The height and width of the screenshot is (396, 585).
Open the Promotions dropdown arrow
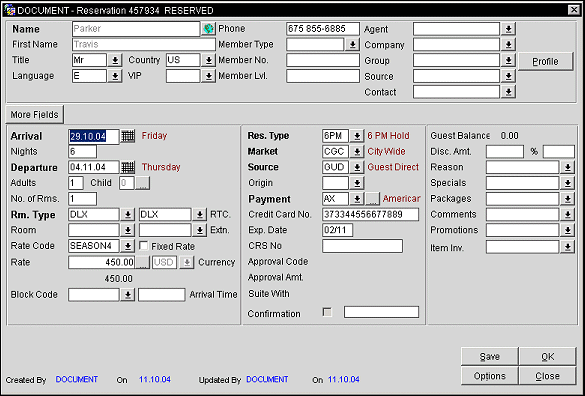[567, 230]
